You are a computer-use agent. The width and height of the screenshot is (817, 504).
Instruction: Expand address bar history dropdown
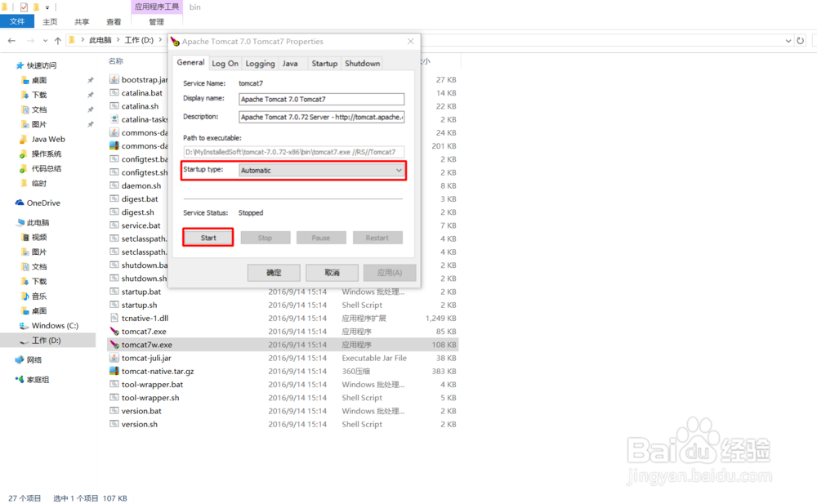tap(788, 41)
